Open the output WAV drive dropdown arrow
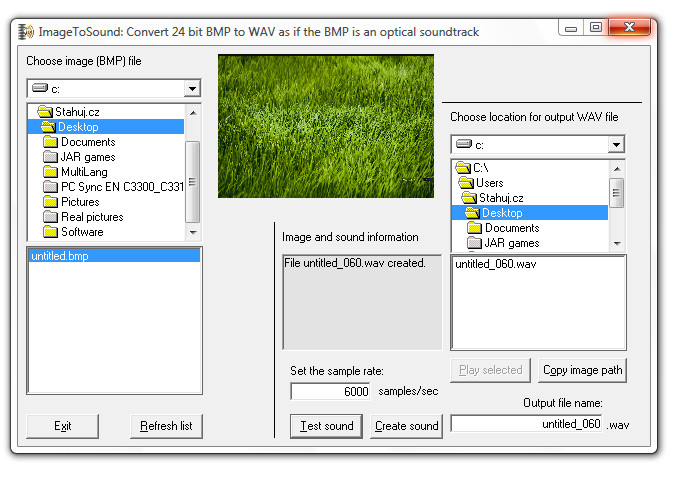Screen dimensions: 674x479 click(x=616, y=145)
